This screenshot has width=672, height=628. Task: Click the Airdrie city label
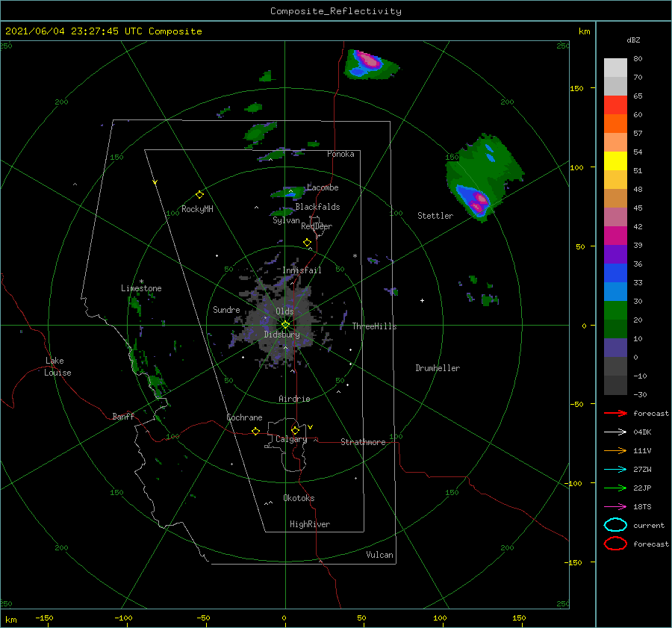click(x=294, y=399)
